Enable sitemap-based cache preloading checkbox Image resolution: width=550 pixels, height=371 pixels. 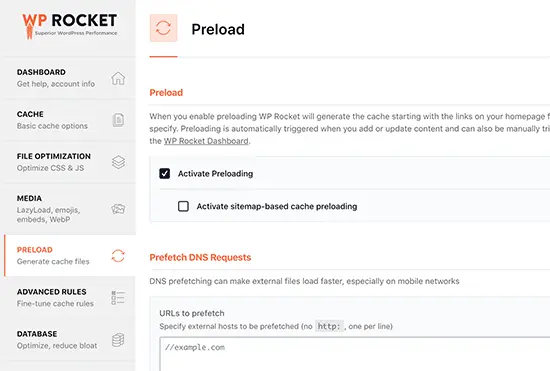183,206
